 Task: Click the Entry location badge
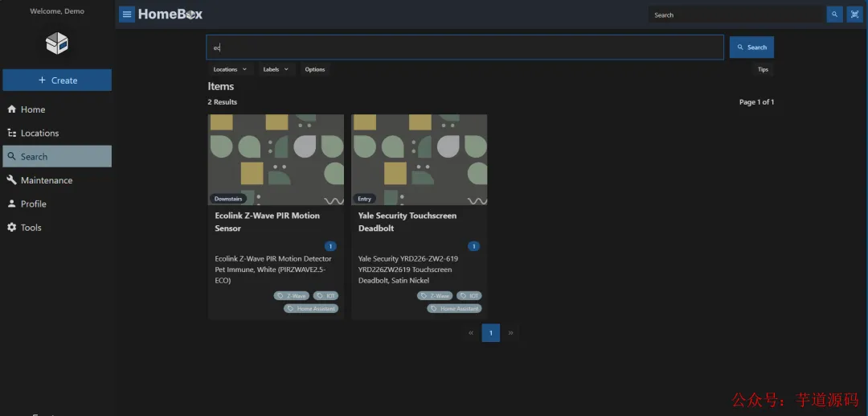pos(365,199)
